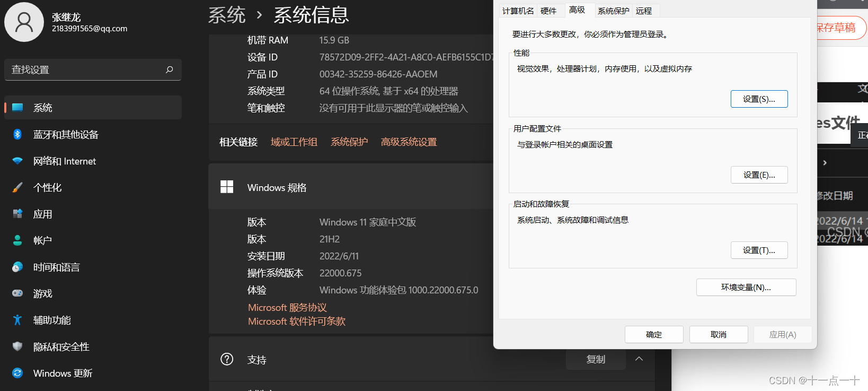
Task: Confirm the dialog with 确定
Action: pos(654,335)
